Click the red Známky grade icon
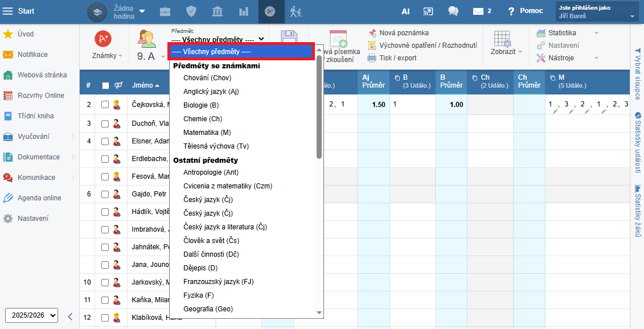The height and width of the screenshot is (329, 644). (x=103, y=38)
